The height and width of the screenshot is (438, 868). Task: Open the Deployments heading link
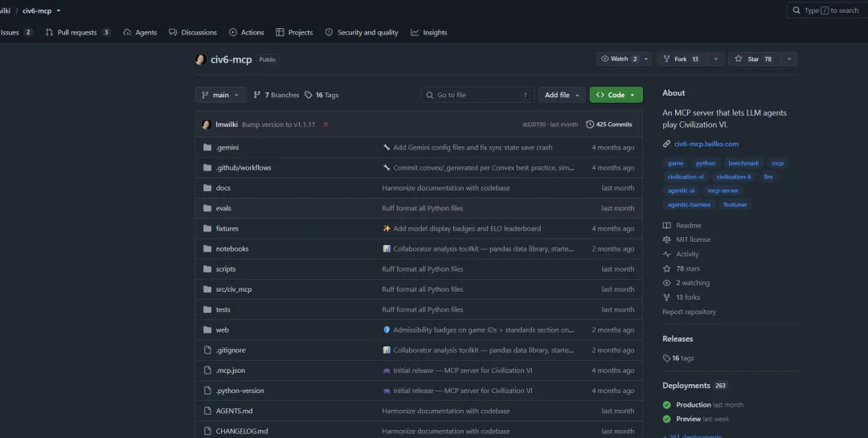tap(686, 386)
